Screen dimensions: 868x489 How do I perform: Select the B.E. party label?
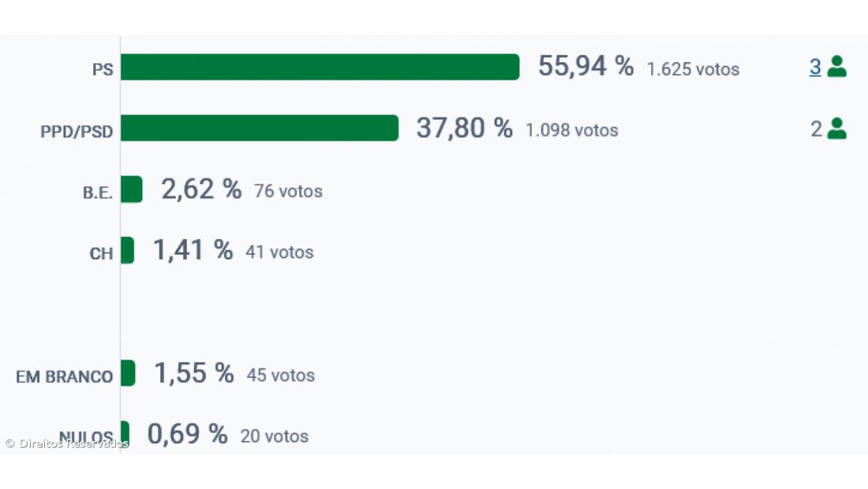(98, 192)
